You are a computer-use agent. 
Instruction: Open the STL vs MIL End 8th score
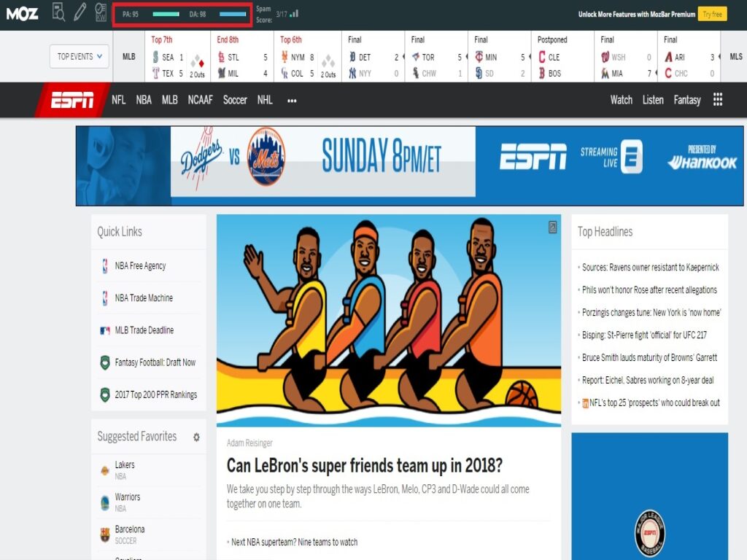[x=242, y=56]
